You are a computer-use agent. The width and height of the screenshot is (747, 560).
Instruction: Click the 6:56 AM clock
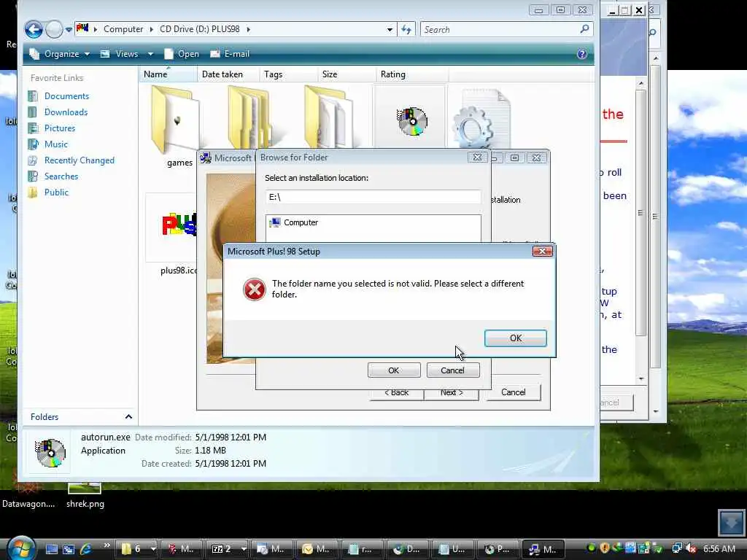tap(719, 548)
